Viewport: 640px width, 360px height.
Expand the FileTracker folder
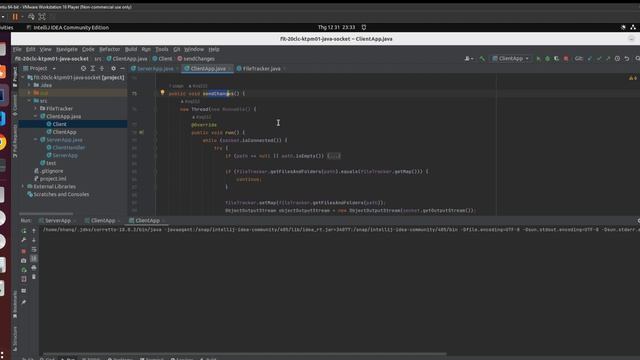(x=36, y=108)
